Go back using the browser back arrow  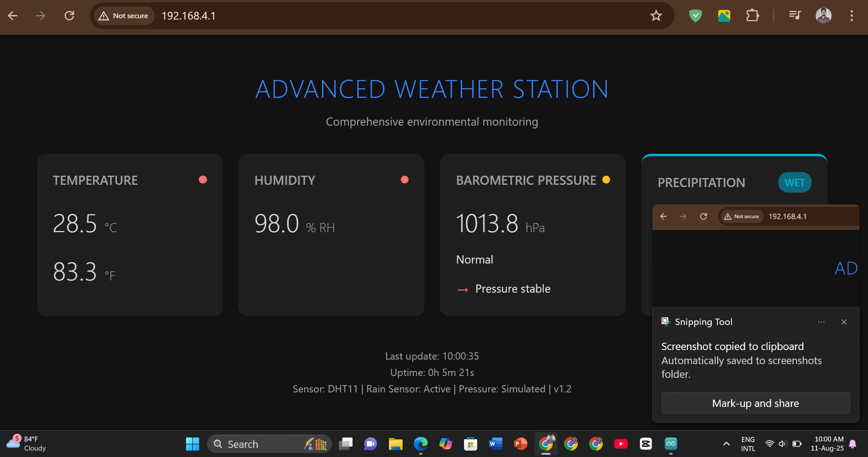coord(13,16)
